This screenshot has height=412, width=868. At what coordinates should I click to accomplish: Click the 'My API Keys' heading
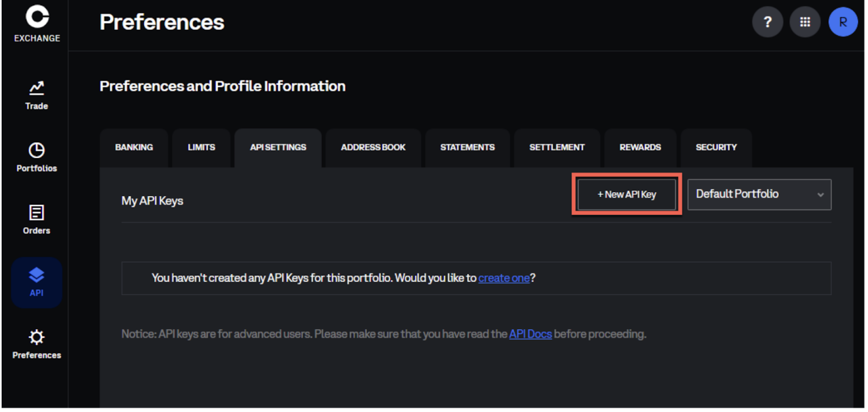click(152, 201)
